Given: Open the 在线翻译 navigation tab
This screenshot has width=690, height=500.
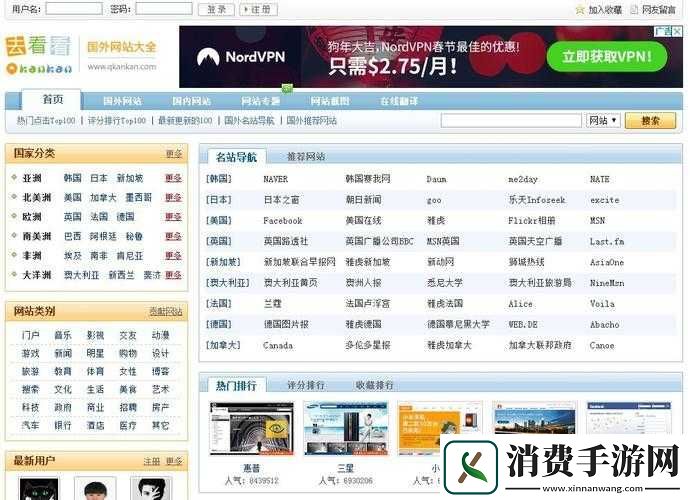Looking at the screenshot, I should 399,101.
